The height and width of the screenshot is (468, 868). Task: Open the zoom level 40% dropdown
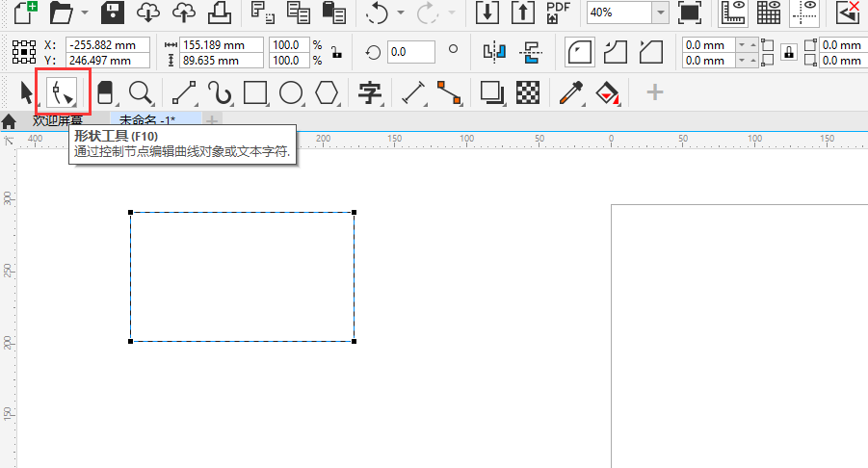pos(660,13)
